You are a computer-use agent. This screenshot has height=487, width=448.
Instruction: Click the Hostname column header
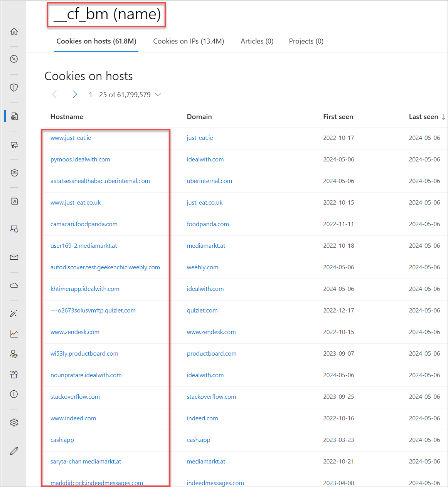pyautogui.click(x=67, y=117)
